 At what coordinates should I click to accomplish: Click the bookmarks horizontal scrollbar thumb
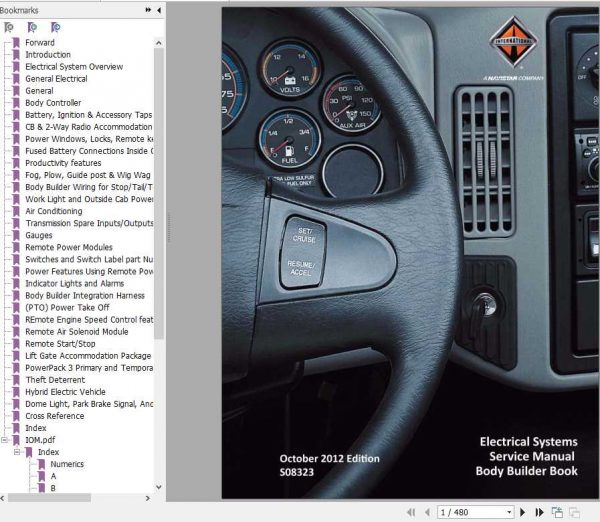click(49, 498)
